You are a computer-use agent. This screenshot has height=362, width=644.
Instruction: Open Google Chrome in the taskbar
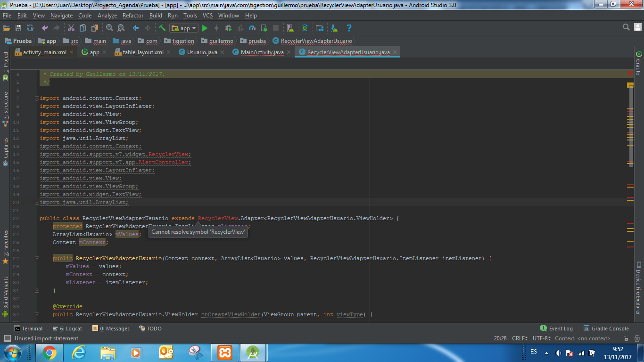tap(49, 353)
